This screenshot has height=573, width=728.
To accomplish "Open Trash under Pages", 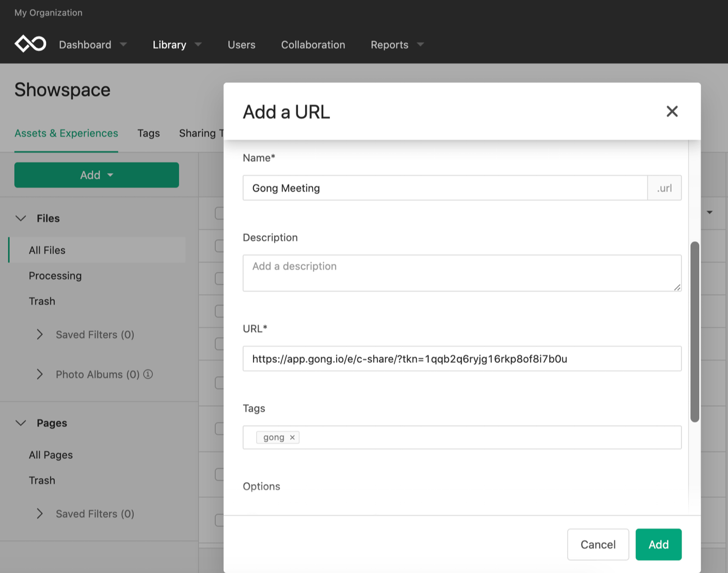I will pyautogui.click(x=42, y=480).
